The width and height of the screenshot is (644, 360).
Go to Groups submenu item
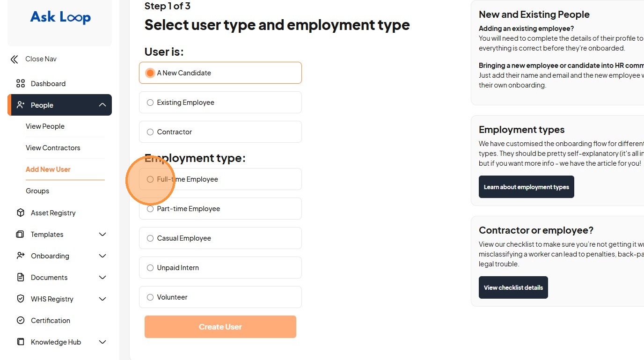coord(37,191)
